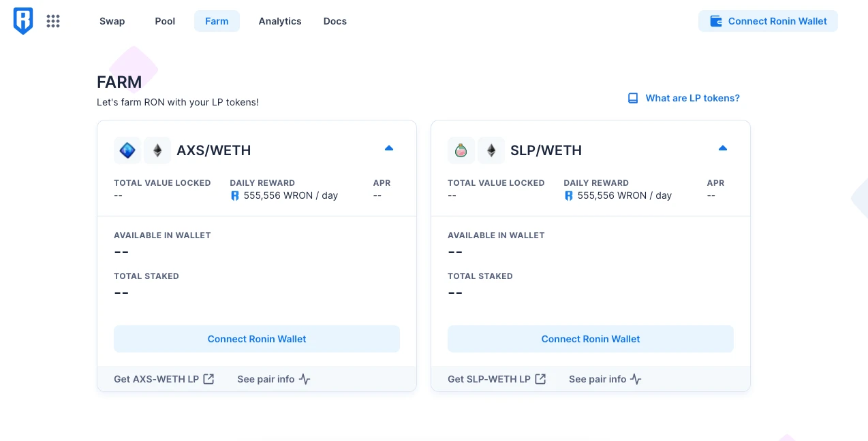Click the SLP/WETH pair title
This screenshot has height=441, width=868.
546,150
